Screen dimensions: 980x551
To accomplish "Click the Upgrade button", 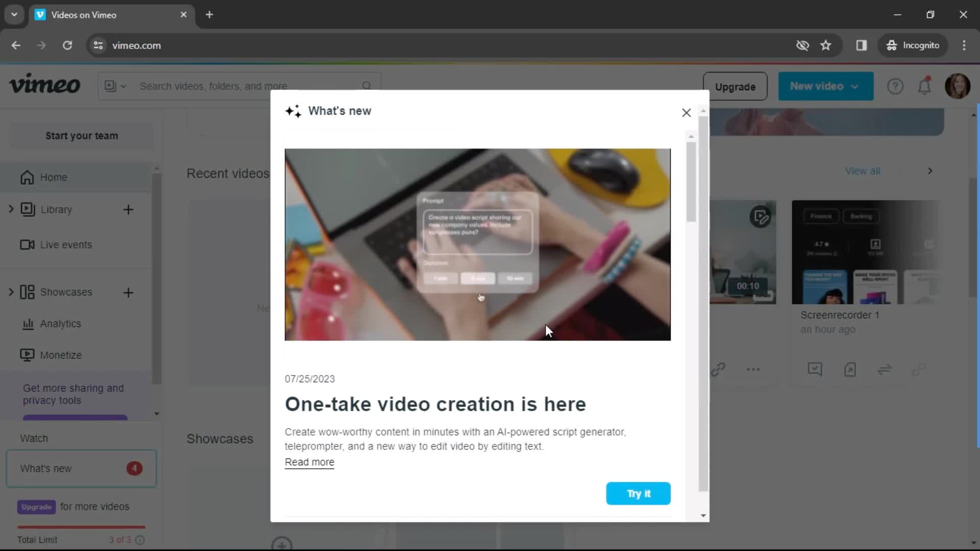I will click(735, 86).
